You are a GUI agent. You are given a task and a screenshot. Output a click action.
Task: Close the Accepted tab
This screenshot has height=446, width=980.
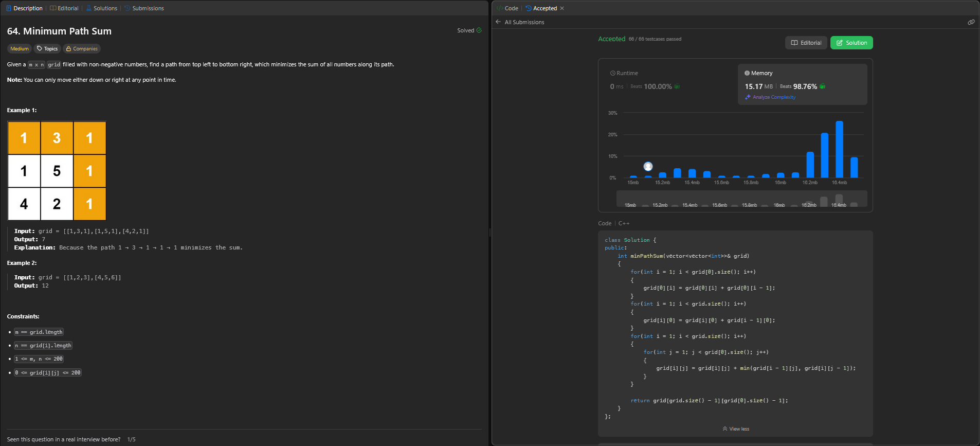(562, 8)
